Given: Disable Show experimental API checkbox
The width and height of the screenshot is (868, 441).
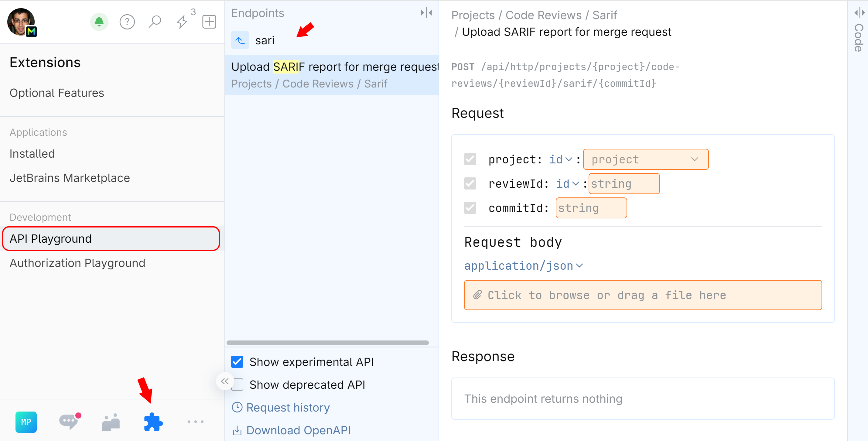Looking at the screenshot, I should coord(237,361).
